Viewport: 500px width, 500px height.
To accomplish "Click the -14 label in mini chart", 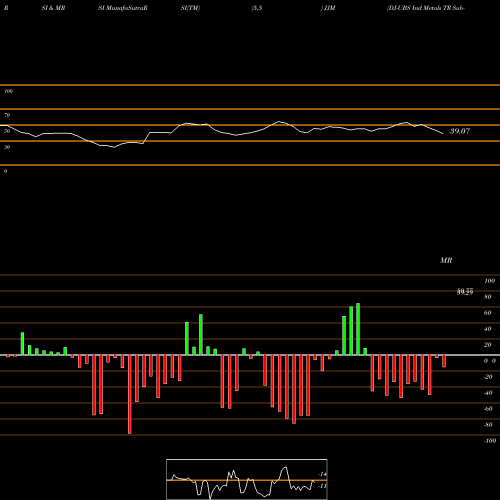I will (x=322, y=474).
